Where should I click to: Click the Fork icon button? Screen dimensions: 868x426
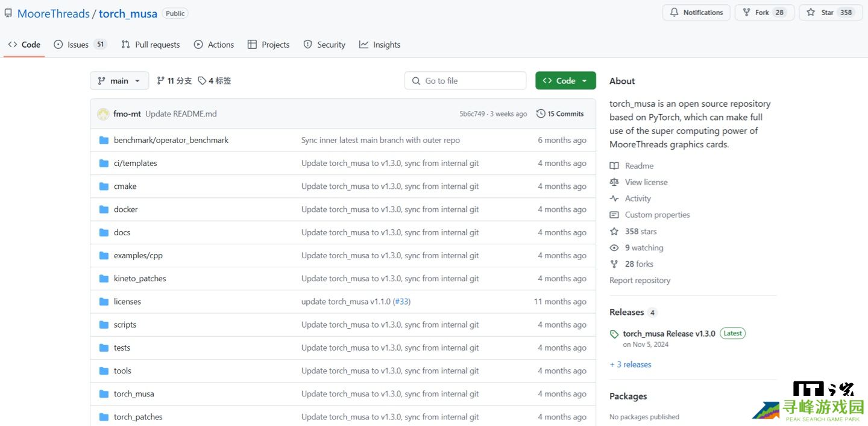pos(746,13)
